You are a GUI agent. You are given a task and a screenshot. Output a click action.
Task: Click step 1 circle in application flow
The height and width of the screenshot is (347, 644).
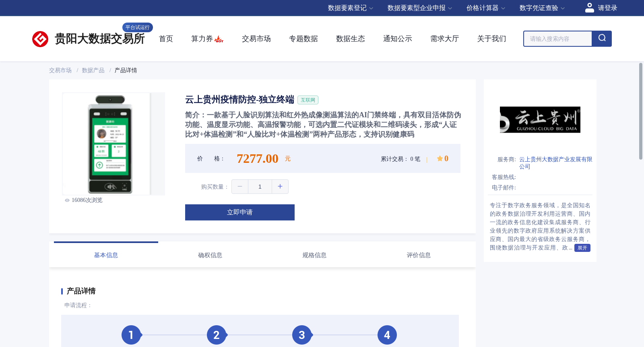[x=131, y=335]
